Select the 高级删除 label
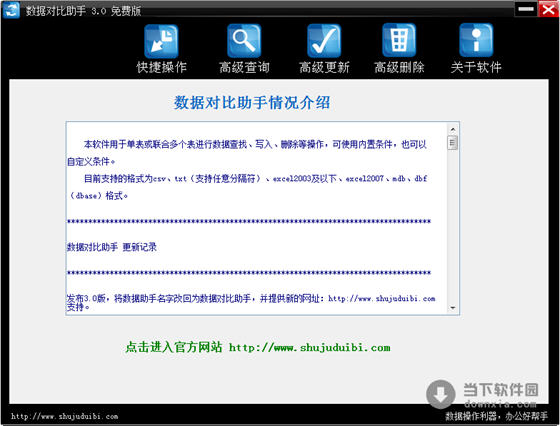The image size is (560, 426). click(399, 67)
